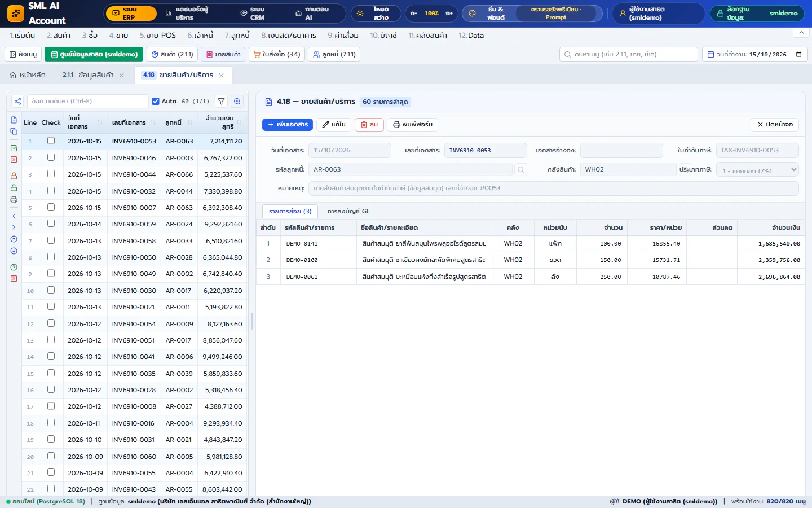Click the magnifier zoom icon in list toolbar
This screenshot has width=812, height=508.
coord(237,102)
